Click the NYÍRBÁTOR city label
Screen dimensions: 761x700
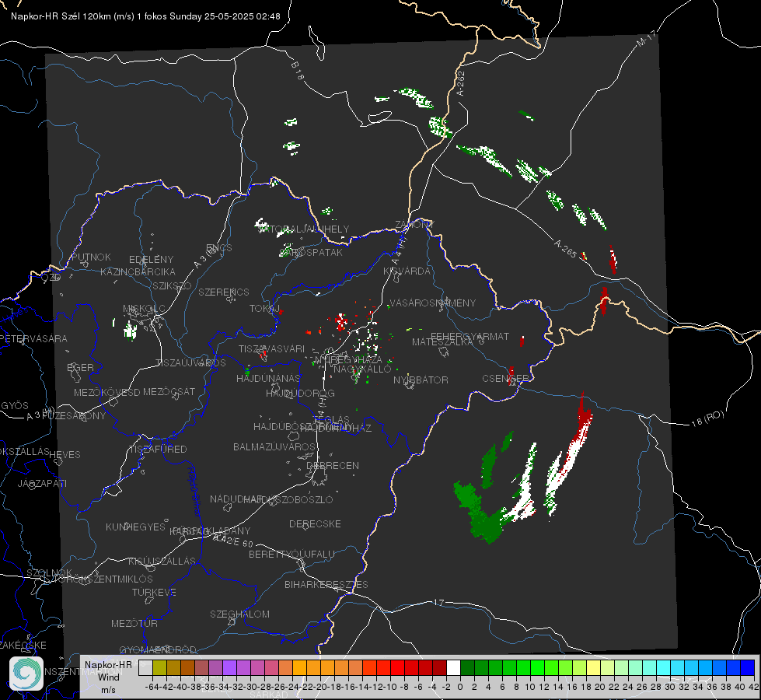(x=421, y=380)
